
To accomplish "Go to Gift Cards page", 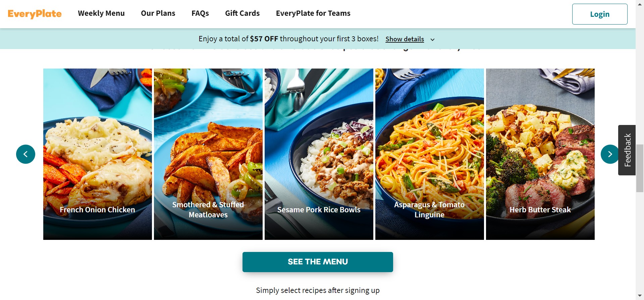I will pyautogui.click(x=242, y=13).
